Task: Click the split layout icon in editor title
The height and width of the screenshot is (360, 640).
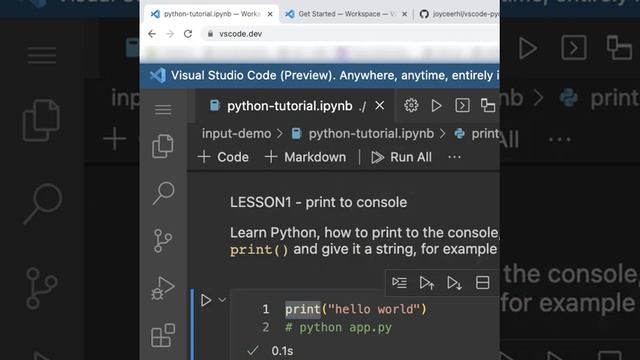Action: (x=488, y=105)
